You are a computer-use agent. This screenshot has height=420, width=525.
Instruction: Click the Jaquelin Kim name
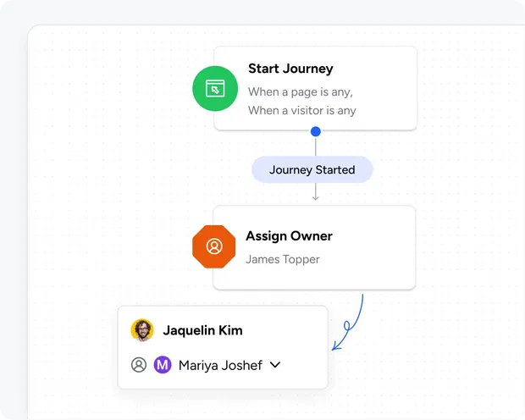(x=202, y=330)
